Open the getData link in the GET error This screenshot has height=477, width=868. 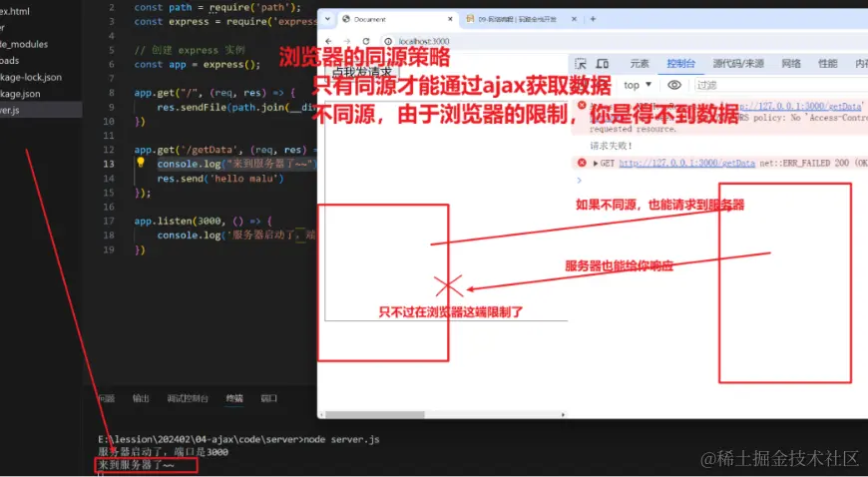(686, 163)
